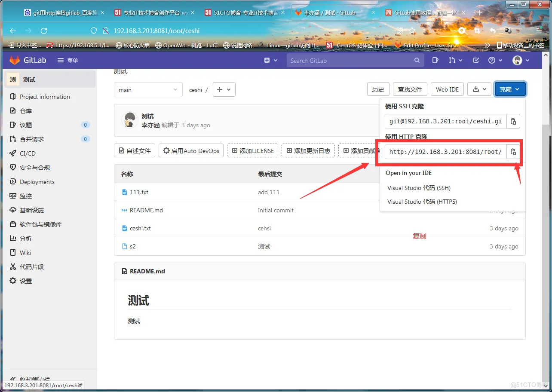This screenshot has height=392, width=552.
Task: Click the 李亦涵 commit author link
Action: point(150,125)
